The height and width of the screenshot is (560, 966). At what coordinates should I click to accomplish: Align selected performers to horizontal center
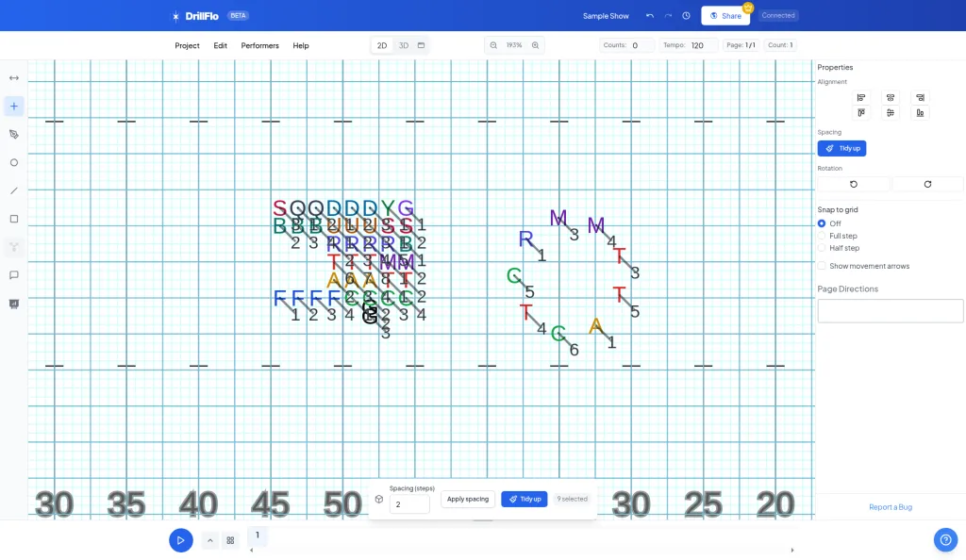pos(891,97)
